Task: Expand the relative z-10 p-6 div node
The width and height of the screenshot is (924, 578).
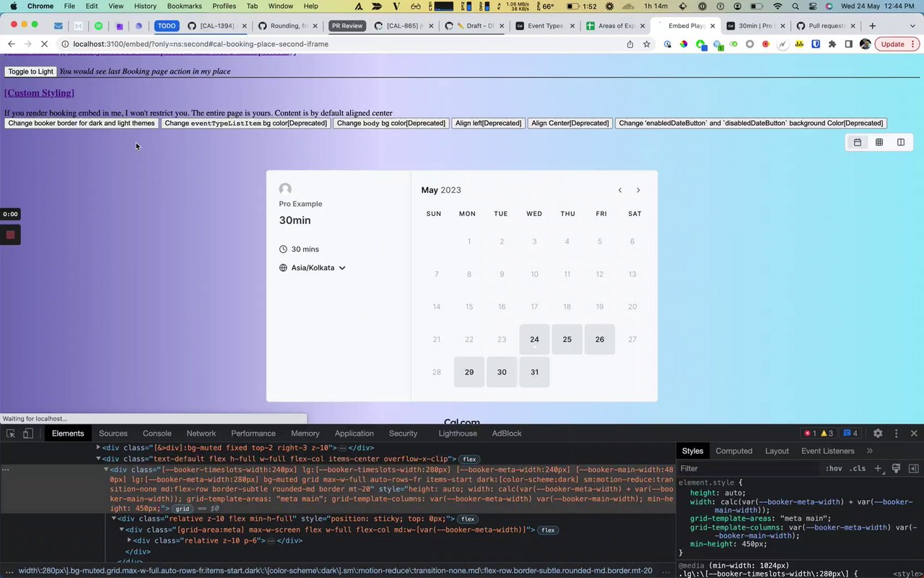Action: click(x=129, y=540)
